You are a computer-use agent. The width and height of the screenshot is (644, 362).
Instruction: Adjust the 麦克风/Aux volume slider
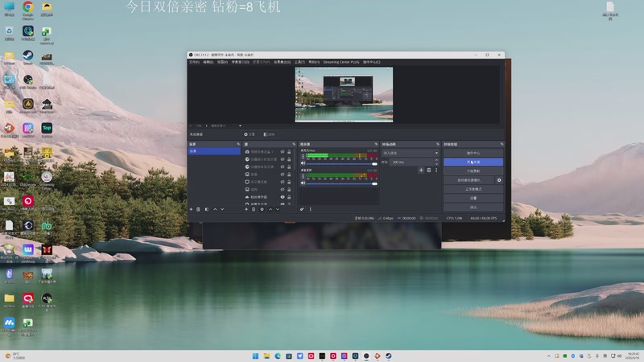click(x=341, y=164)
